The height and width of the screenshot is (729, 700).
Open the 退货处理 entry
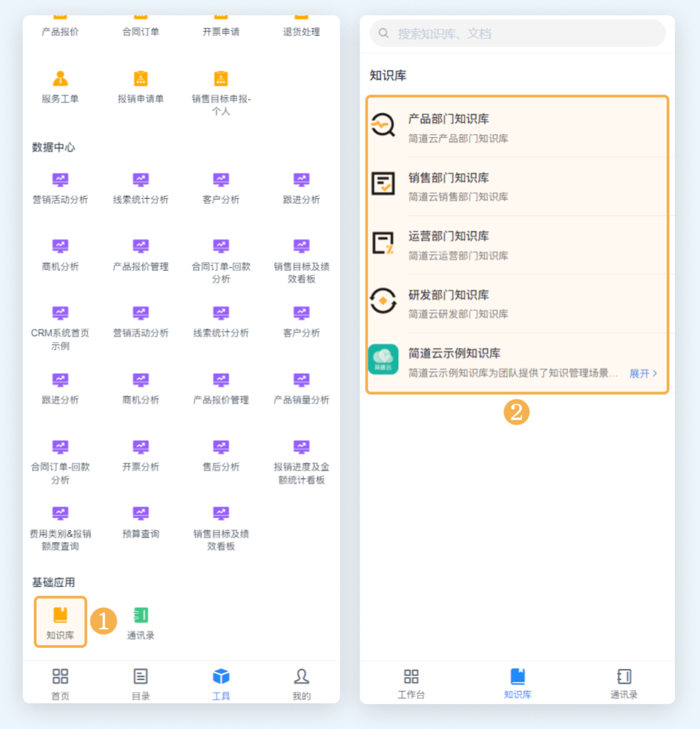pyautogui.click(x=301, y=32)
